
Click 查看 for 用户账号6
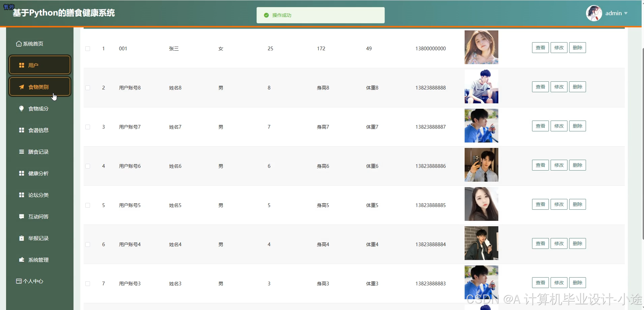(x=540, y=165)
